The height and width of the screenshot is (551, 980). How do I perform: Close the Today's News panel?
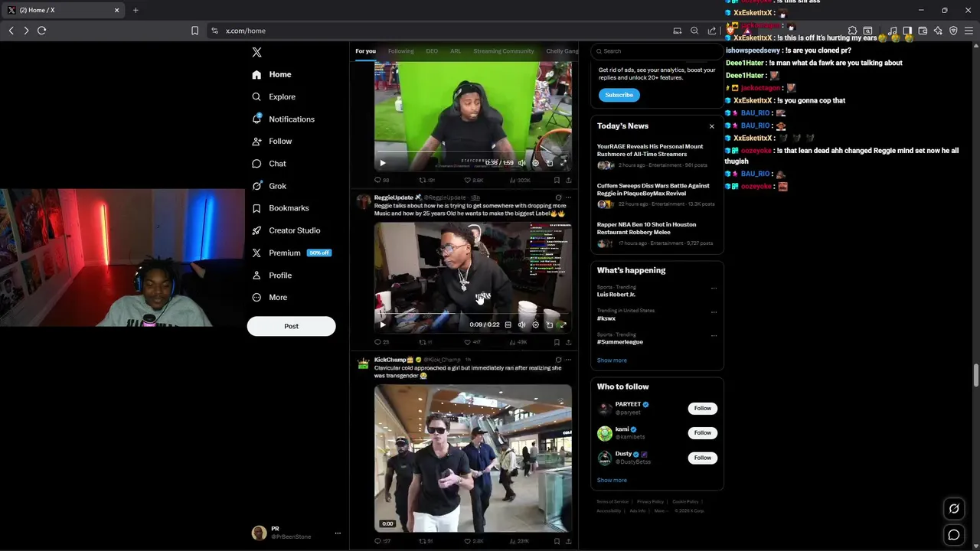tap(711, 126)
